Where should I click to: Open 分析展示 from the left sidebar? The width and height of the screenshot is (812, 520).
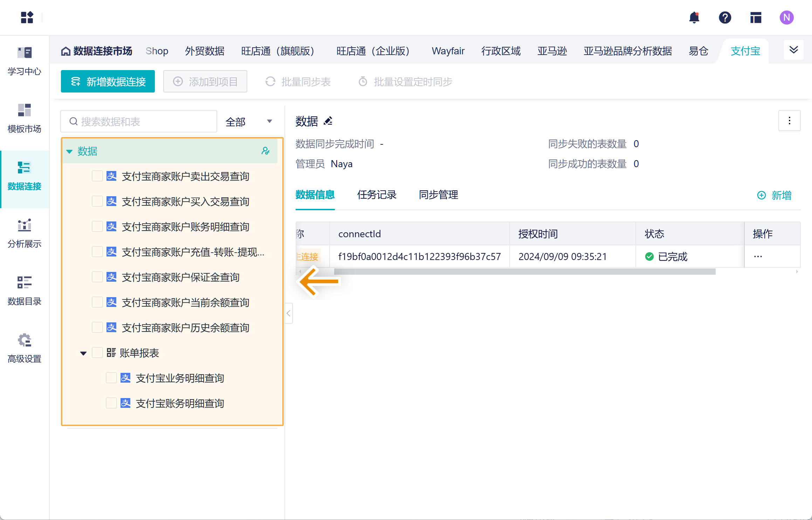[24, 233]
